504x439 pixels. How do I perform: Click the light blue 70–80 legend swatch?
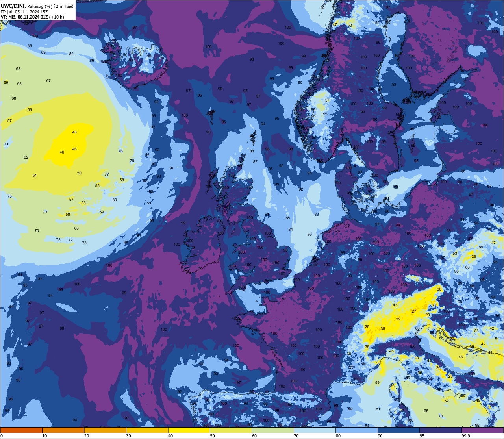click(315, 430)
